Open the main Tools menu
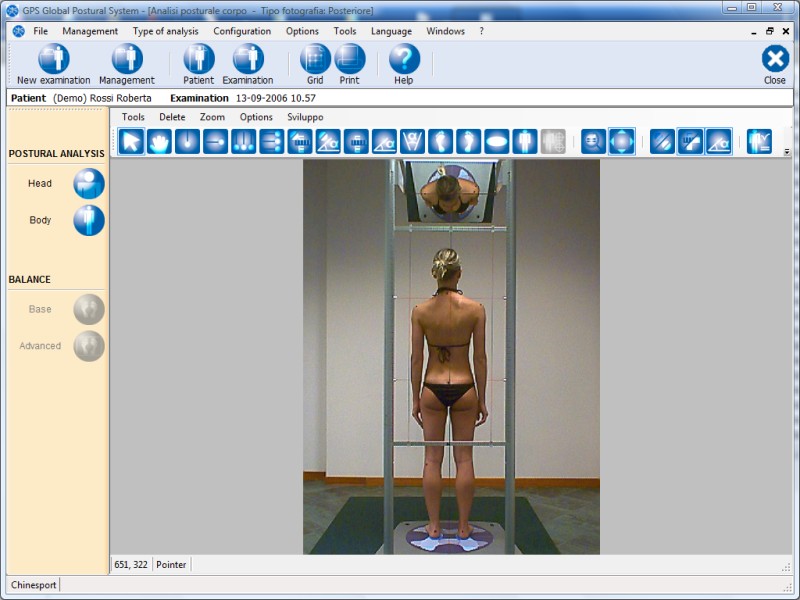This screenshot has height=600, width=800. pos(345,31)
